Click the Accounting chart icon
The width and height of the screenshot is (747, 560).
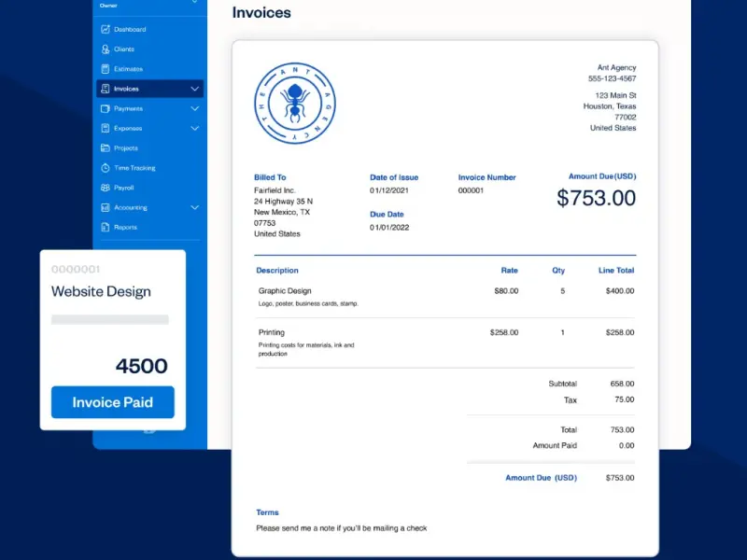tap(106, 207)
